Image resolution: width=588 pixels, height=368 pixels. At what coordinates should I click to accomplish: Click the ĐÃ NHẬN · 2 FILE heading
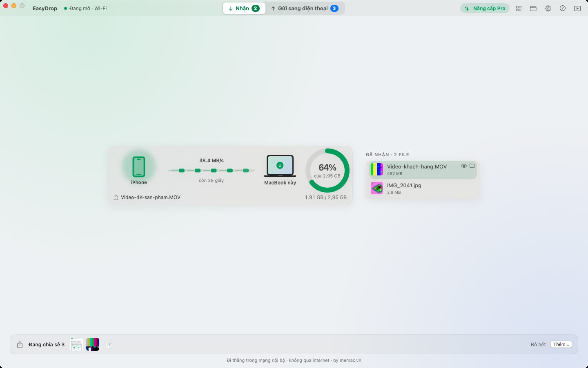point(388,155)
